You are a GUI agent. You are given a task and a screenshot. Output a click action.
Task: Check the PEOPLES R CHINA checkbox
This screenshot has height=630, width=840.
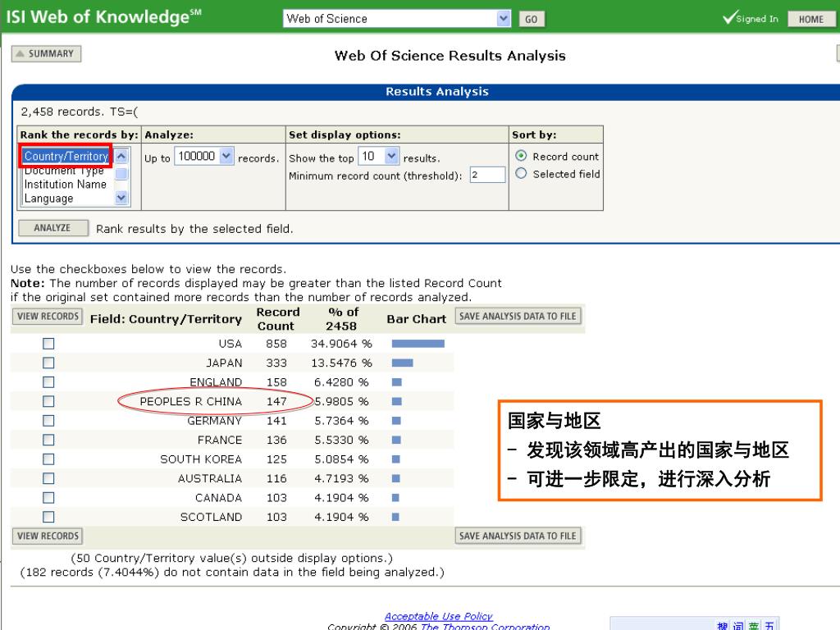48,401
